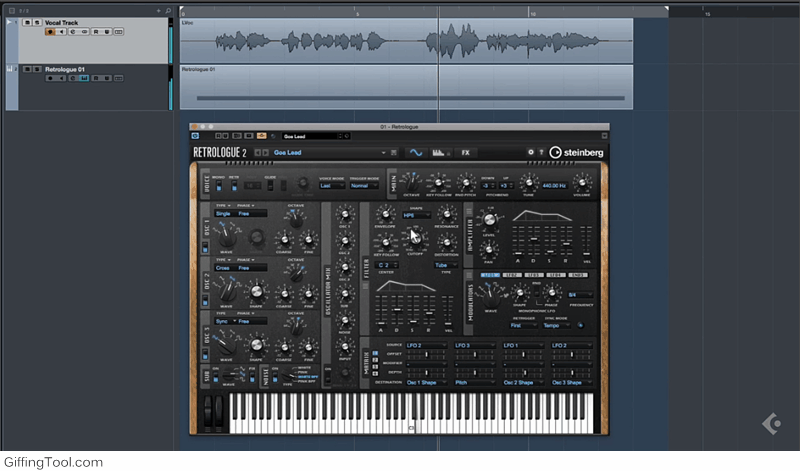Open the OSC 3 Type Sync dropdown

(x=225, y=321)
